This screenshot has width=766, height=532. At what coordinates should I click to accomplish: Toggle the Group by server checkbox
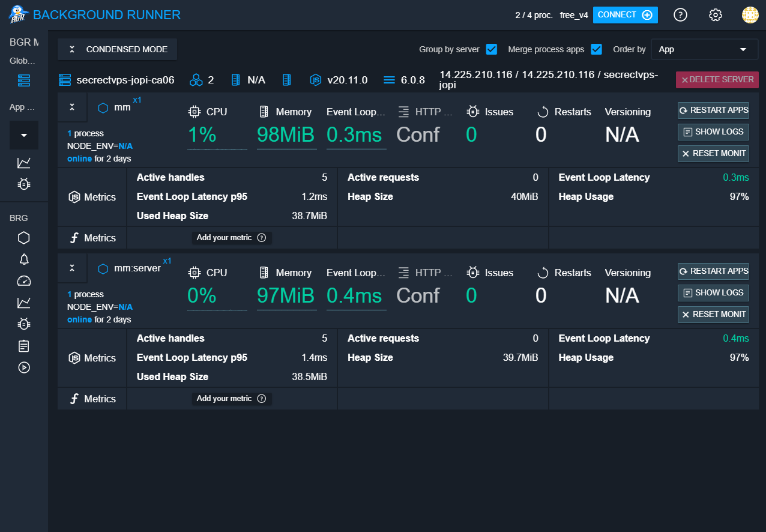(x=492, y=49)
